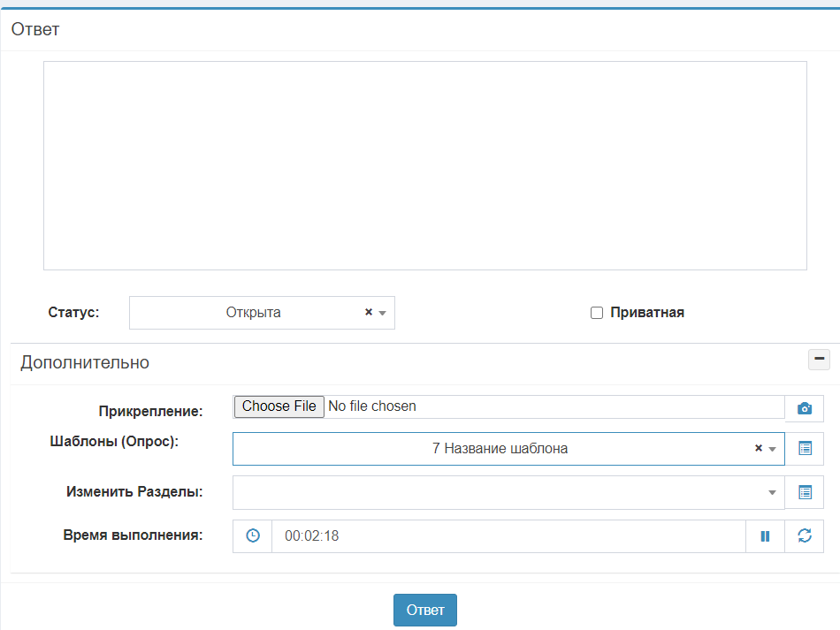Reset the timer with the refresh icon
Viewport: 840px width, 630px height.
pyautogui.click(x=804, y=536)
